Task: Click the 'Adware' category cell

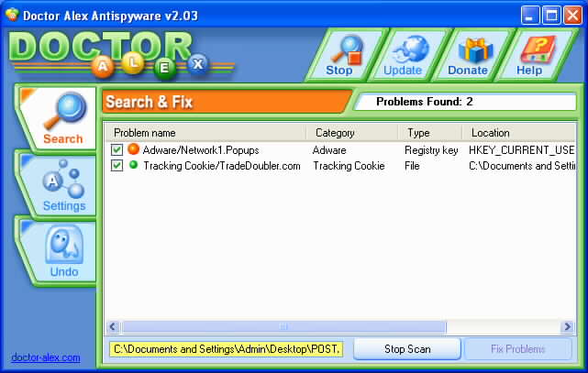Action: click(x=329, y=150)
